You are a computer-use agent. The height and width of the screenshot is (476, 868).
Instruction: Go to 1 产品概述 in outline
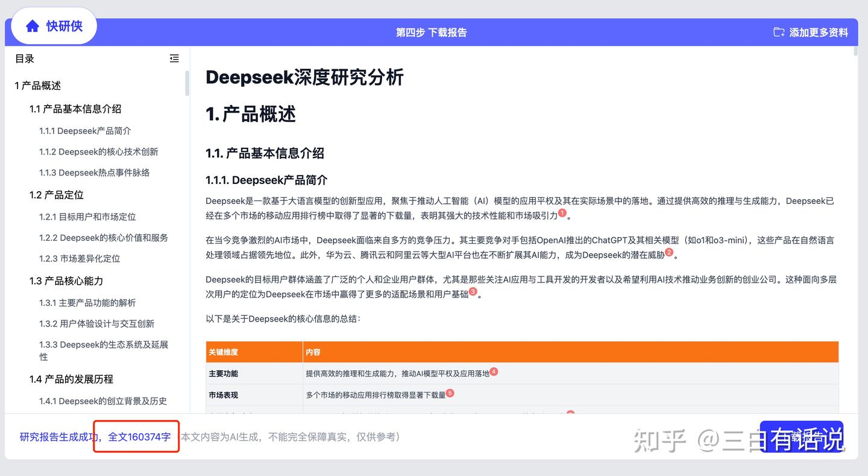tap(38, 86)
